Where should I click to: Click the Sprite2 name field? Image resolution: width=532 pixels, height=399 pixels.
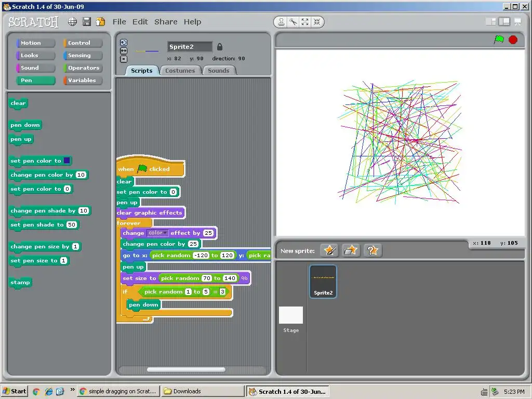point(190,47)
